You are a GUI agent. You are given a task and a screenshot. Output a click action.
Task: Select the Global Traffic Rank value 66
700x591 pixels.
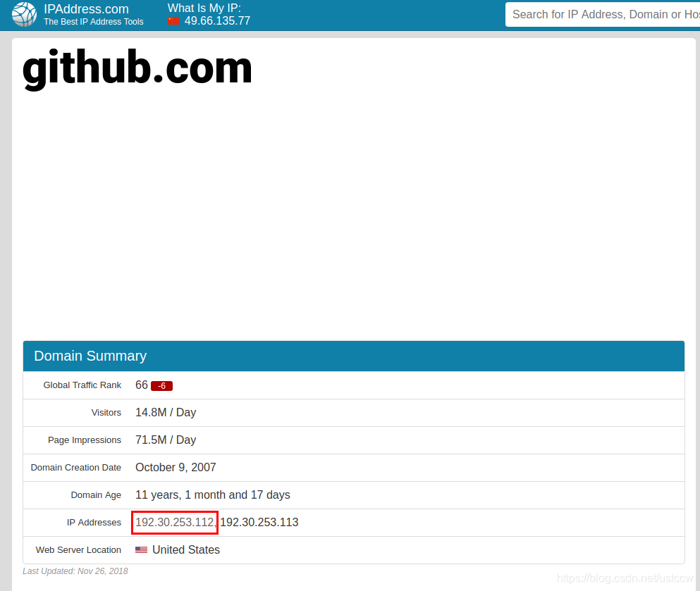coord(142,385)
